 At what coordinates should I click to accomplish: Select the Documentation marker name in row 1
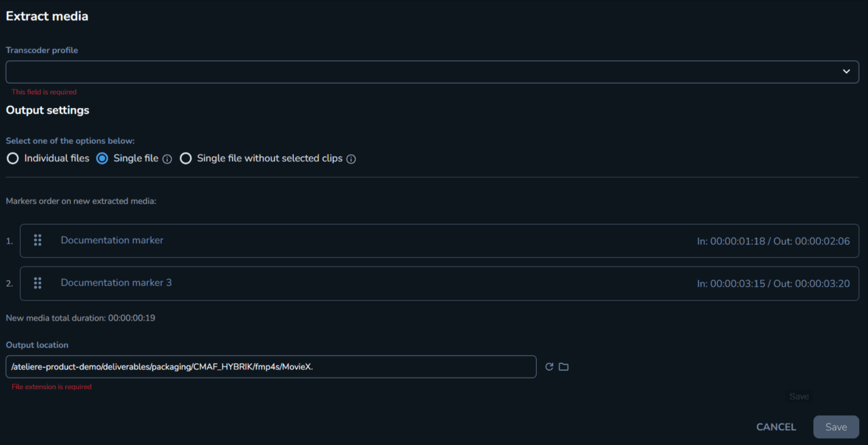[x=112, y=240]
